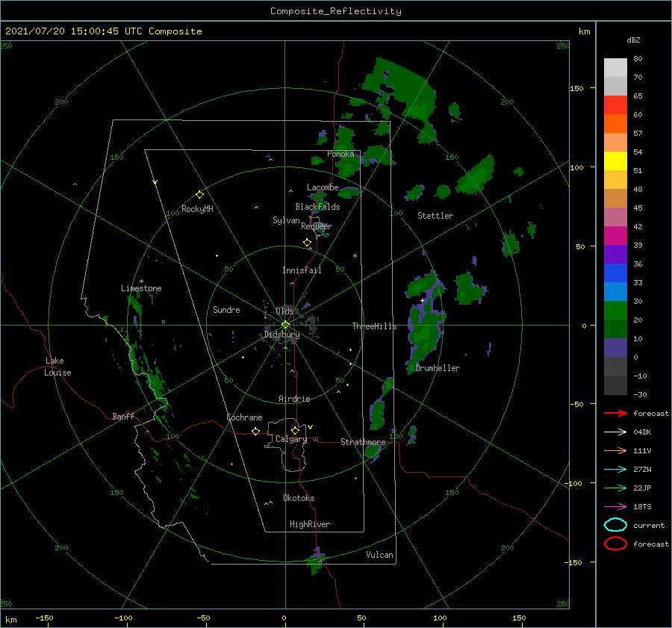Click the cyan 27ZW arrow in legend
Screen dimensions: 672x628
point(615,470)
